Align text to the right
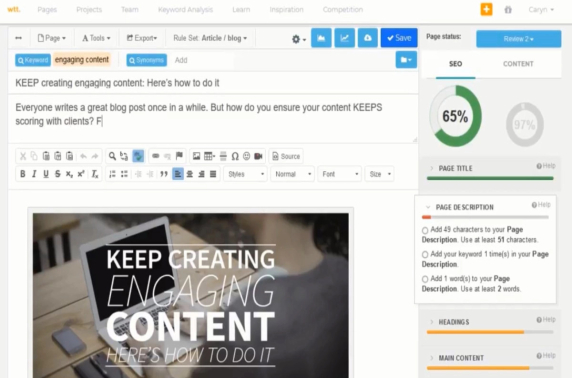The width and height of the screenshot is (572, 378). [201, 174]
